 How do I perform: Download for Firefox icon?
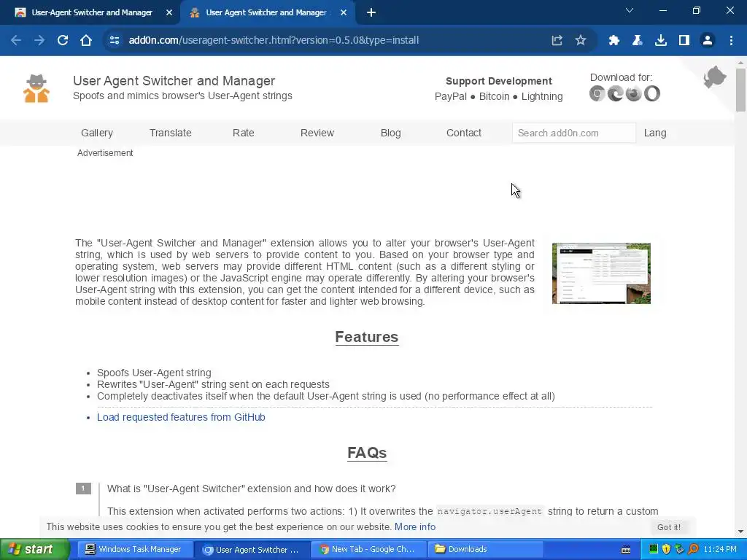click(x=634, y=93)
